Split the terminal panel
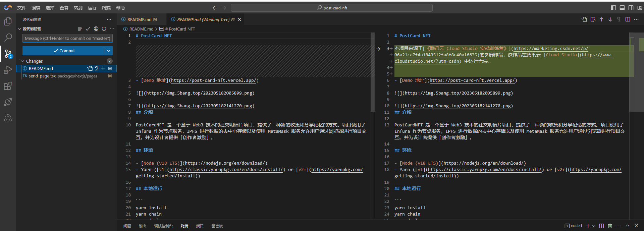Viewport: 644px width, 231px height. pyautogui.click(x=602, y=226)
